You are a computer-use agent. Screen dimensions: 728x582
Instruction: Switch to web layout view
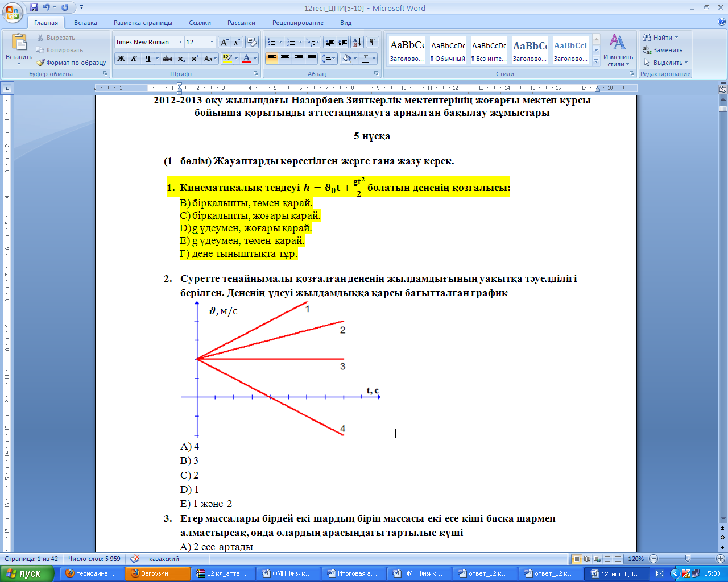pos(597,559)
